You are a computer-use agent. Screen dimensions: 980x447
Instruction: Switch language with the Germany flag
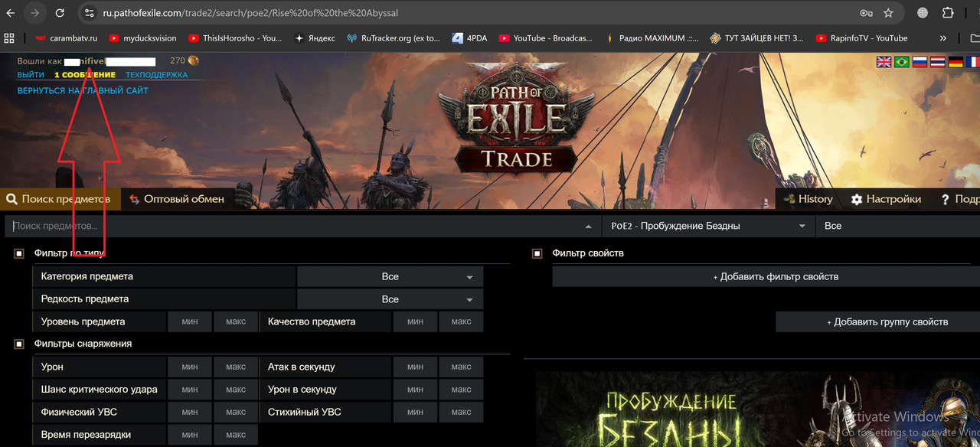pyautogui.click(x=955, y=62)
